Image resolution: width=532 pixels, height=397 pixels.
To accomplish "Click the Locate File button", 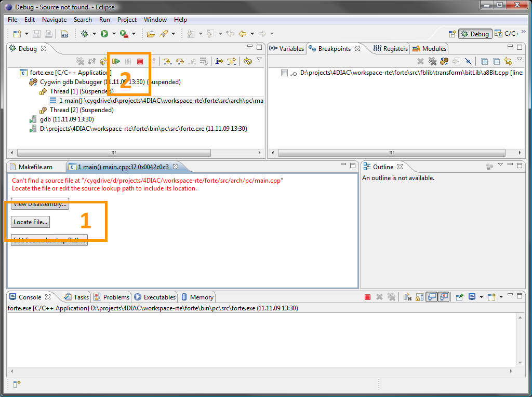I will (x=30, y=222).
